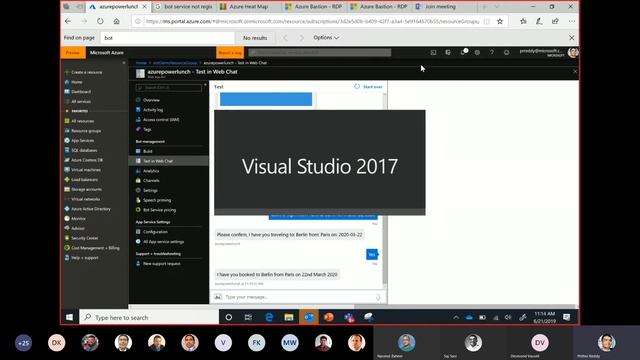The image size is (640, 360).
Task: Click browser refresh button
Action: point(100,21)
